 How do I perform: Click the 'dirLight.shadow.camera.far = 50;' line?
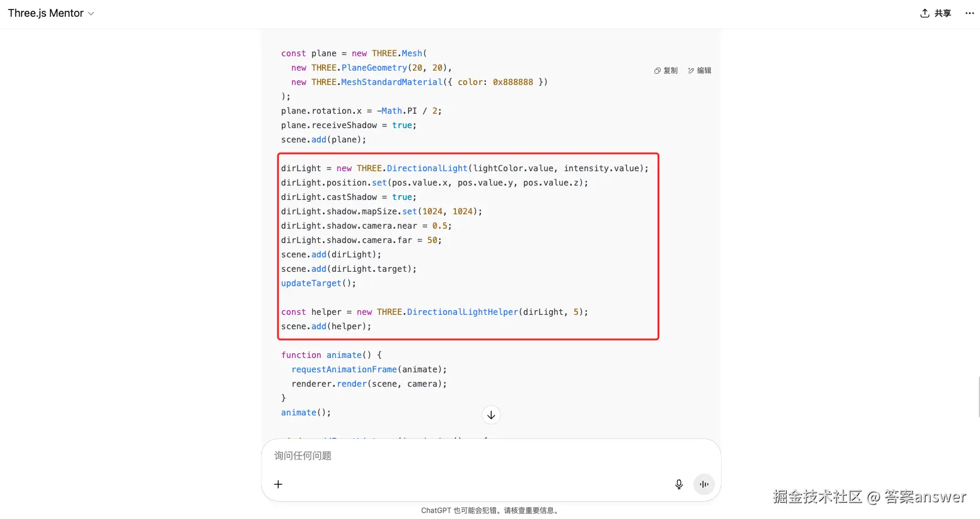pos(361,240)
